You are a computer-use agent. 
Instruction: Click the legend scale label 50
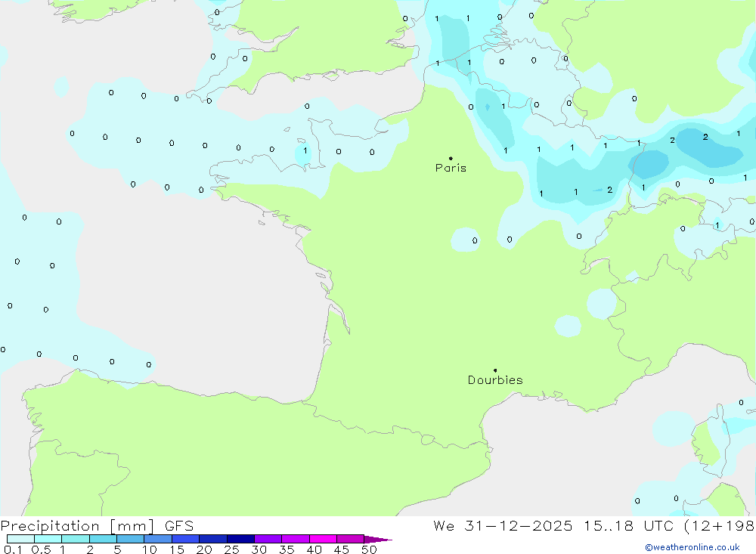tap(369, 549)
